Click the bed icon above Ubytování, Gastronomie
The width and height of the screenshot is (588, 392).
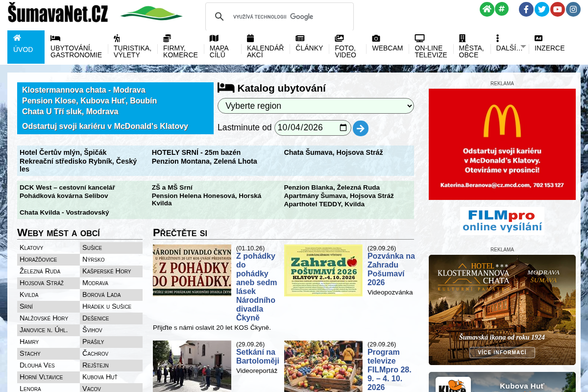55,38
